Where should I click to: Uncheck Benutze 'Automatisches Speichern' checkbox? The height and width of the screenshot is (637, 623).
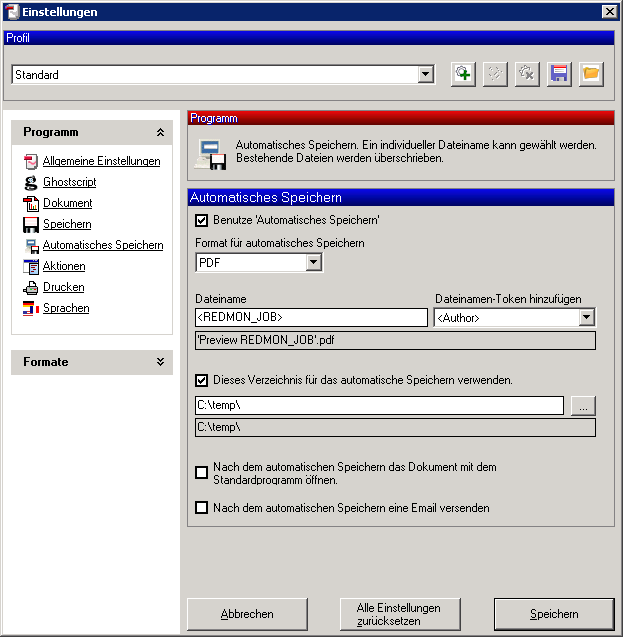point(201,220)
